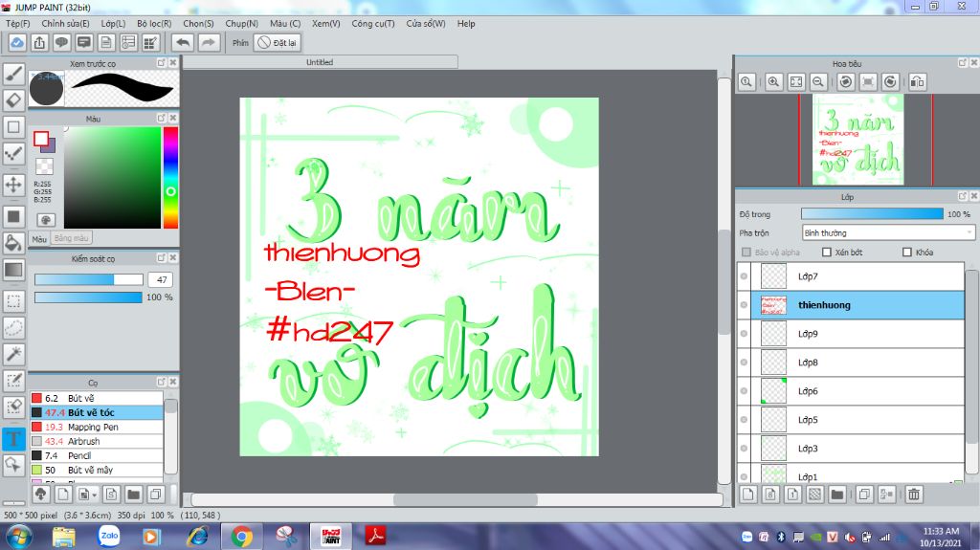Pop out the Màu color panel
This screenshot has height=550, width=980.
[161, 118]
